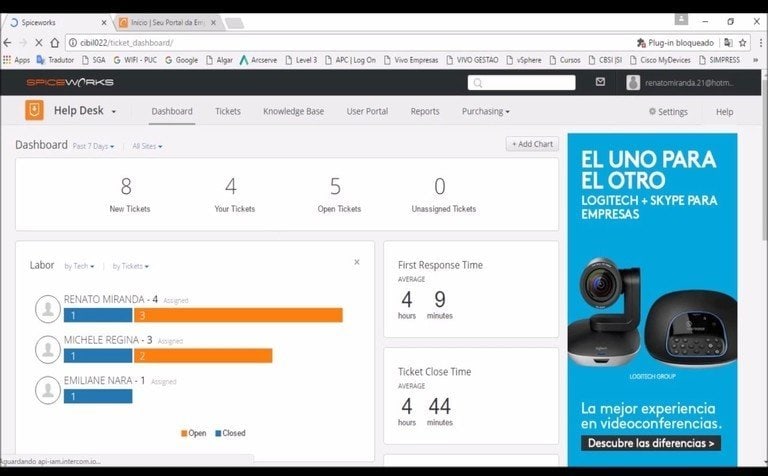This screenshot has height=476, width=768.
Task: Click the orange Help Desk app icon
Action: pos(34,111)
